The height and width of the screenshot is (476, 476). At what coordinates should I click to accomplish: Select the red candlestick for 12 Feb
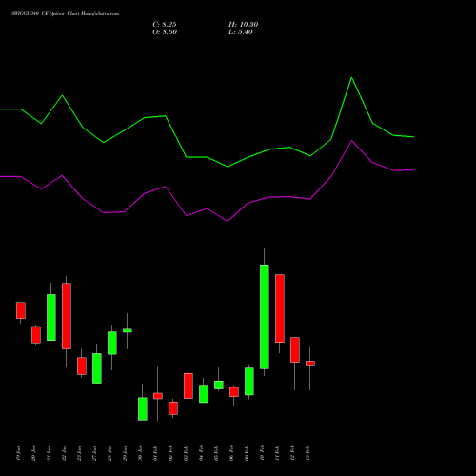click(x=295, y=349)
